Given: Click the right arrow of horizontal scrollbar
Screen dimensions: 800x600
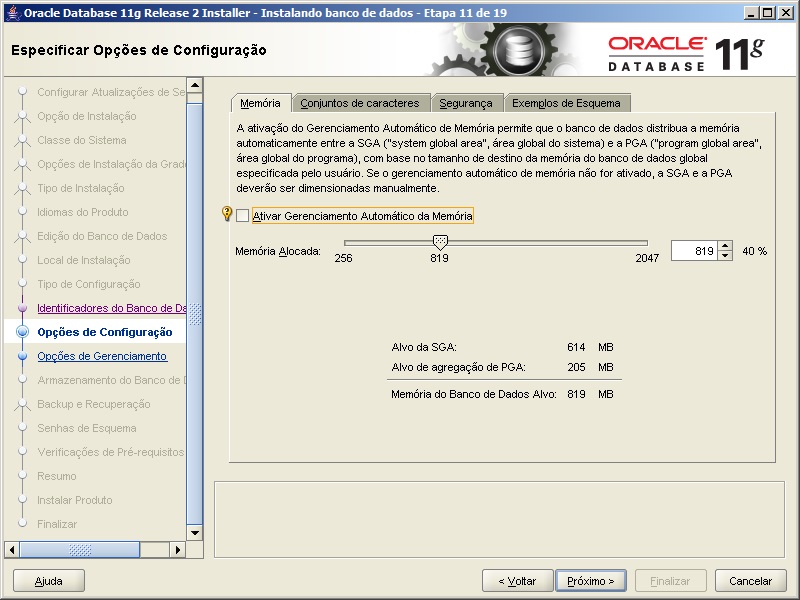Looking at the screenshot, I should pyautogui.click(x=178, y=550).
